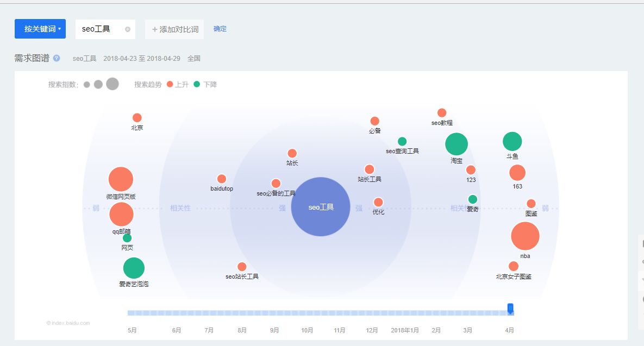
Task: Click the 全国 region text
Action: tap(194, 59)
